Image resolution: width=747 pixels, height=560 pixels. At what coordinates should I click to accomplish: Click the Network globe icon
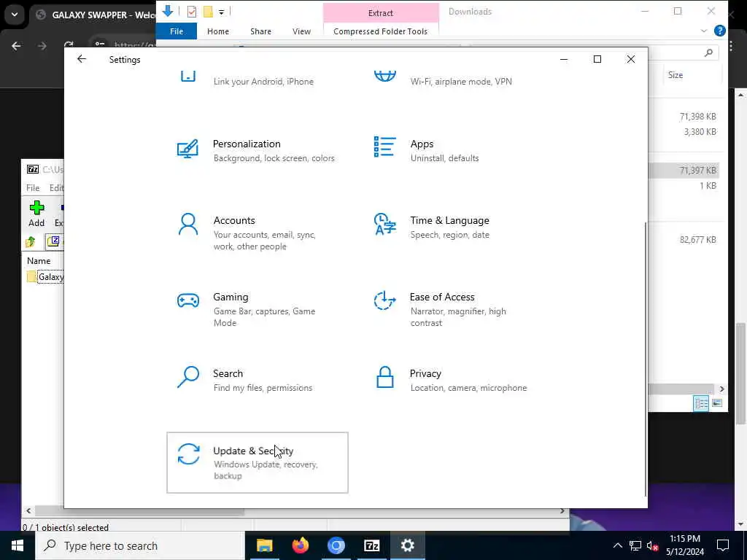[x=385, y=76]
